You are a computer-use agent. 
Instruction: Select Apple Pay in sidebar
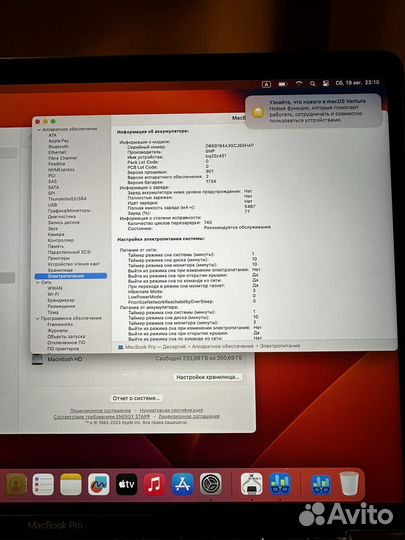coord(59,141)
